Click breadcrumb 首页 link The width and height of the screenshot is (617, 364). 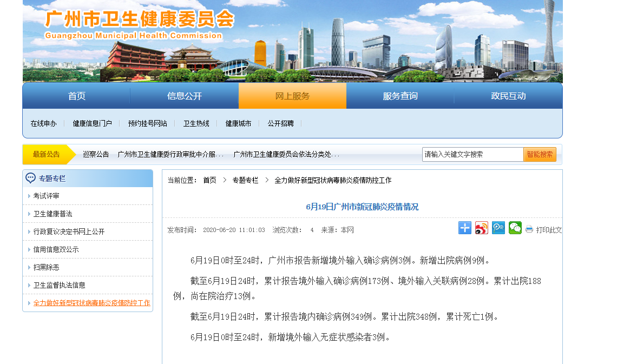pyautogui.click(x=210, y=180)
